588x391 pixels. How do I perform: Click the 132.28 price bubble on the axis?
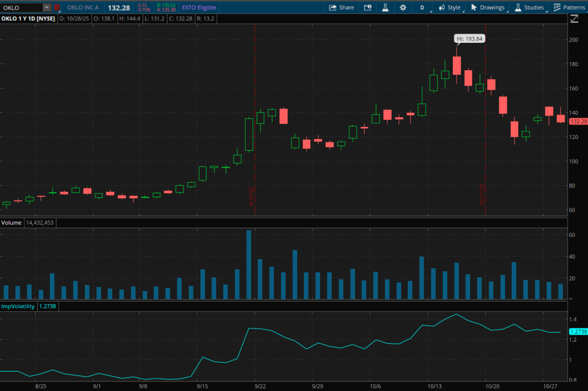point(577,121)
